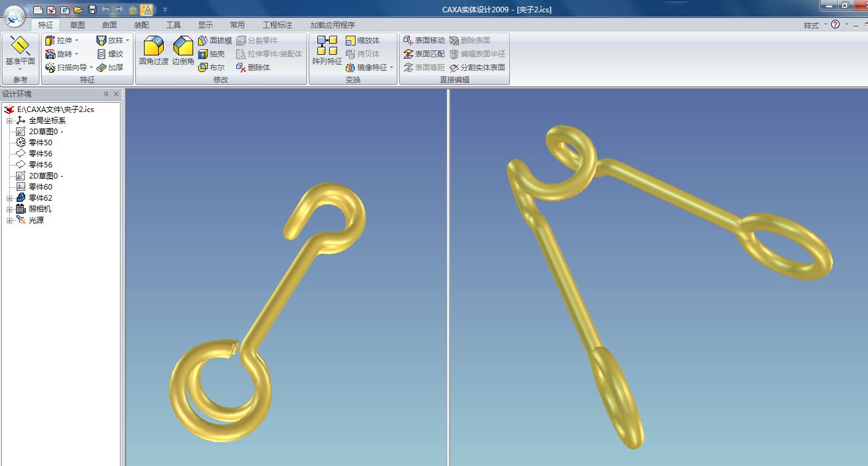The width and height of the screenshot is (868, 466).
Task: Select the 缩放体 scale body tool
Action: tap(363, 41)
